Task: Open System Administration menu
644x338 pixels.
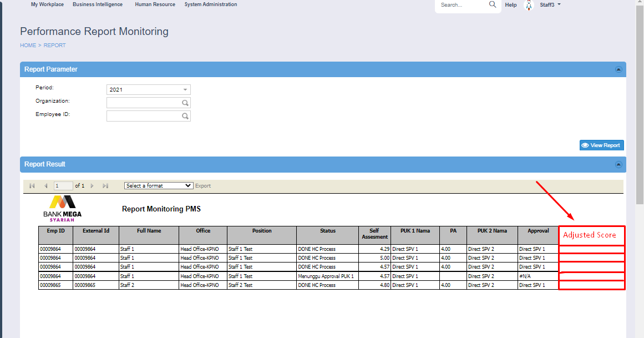Action: click(x=211, y=4)
